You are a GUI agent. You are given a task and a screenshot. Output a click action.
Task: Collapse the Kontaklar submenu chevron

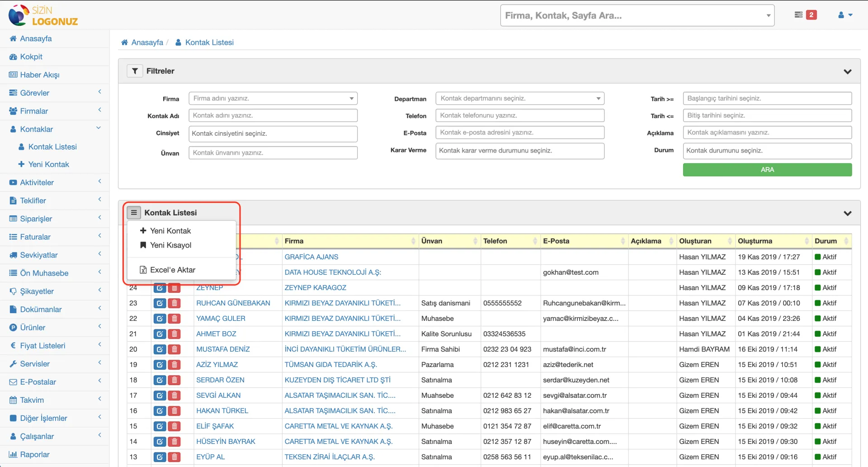click(x=99, y=128)
